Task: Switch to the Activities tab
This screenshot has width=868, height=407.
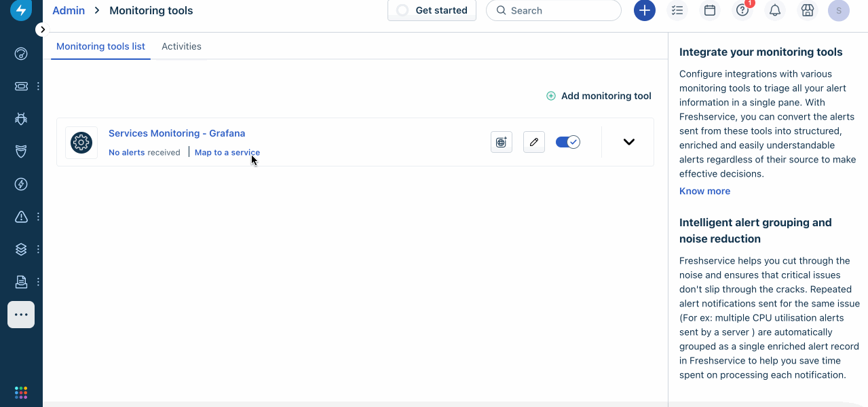Action: click(181, 46)
